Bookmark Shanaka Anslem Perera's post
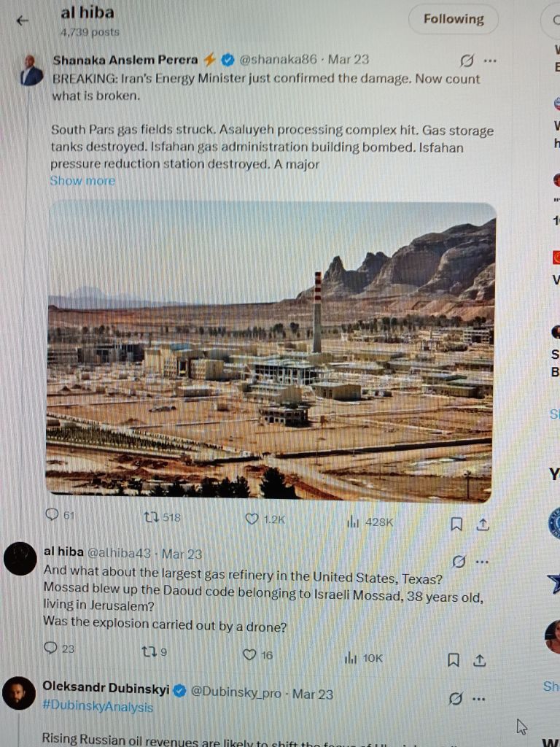The width and height of the screenshot is (560, 747). tap(456, 524)
